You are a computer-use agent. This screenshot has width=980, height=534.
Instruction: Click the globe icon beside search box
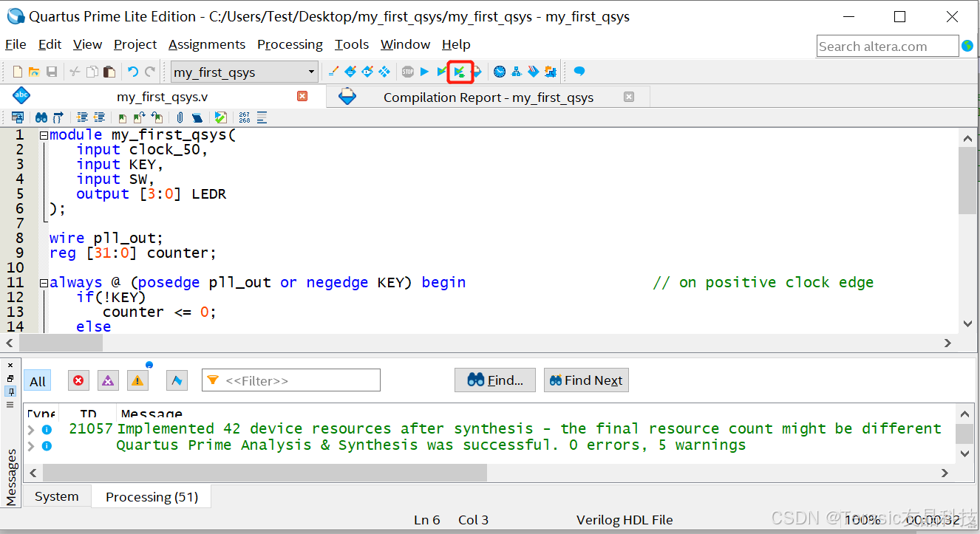968,46
